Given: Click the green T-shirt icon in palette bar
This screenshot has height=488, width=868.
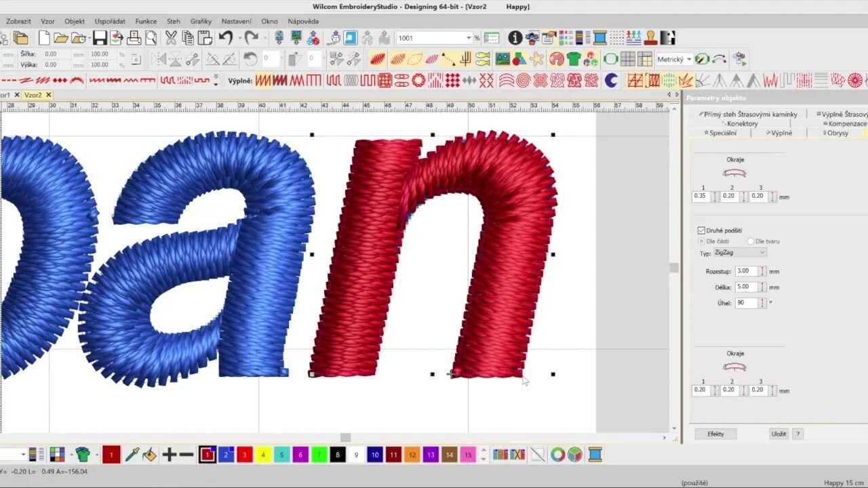Looking at the screenshot, I should pyautogui.click(x=83, y=455).
